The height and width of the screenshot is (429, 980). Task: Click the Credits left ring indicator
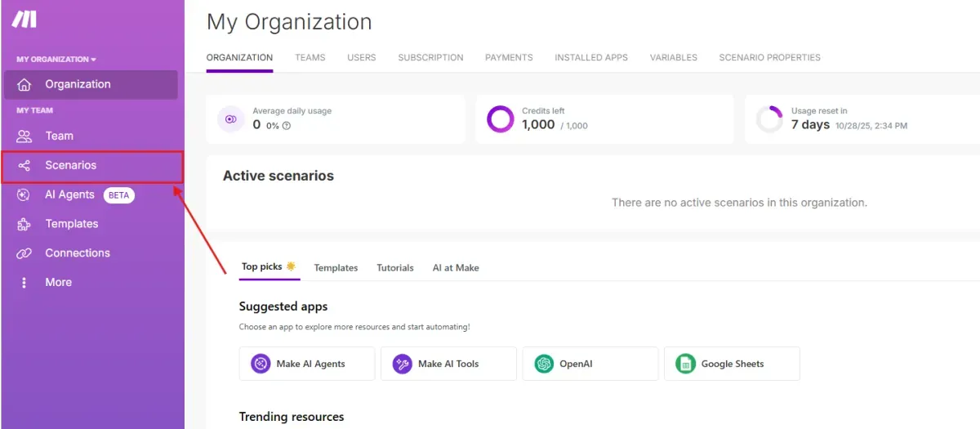[x=501, y=119]
